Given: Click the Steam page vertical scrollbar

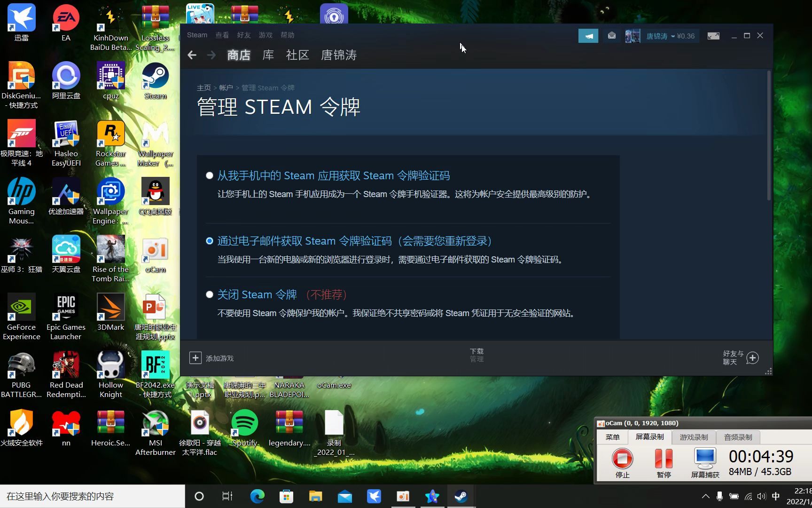Looking at the screenshot, I should coord(769,135).
